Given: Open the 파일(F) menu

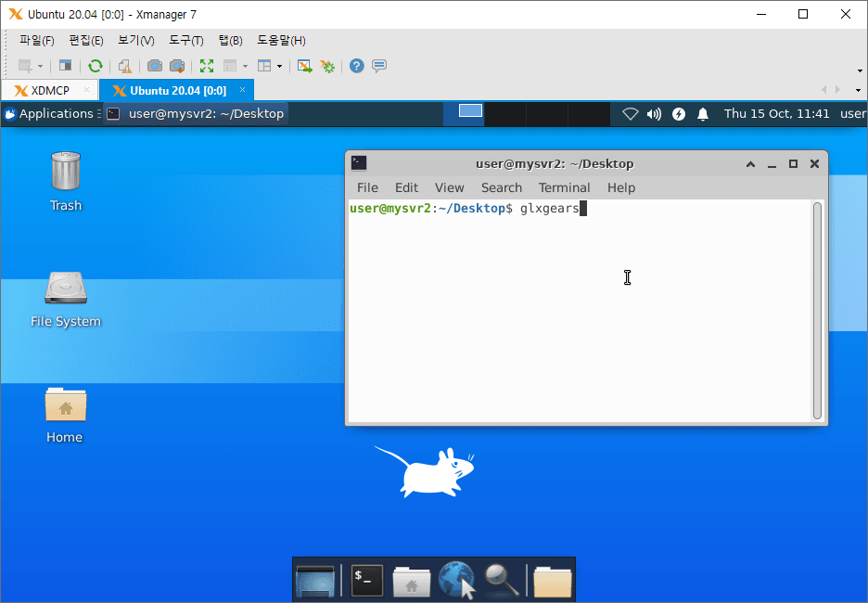Looking at the screenshot, I should tap(36, 41).
